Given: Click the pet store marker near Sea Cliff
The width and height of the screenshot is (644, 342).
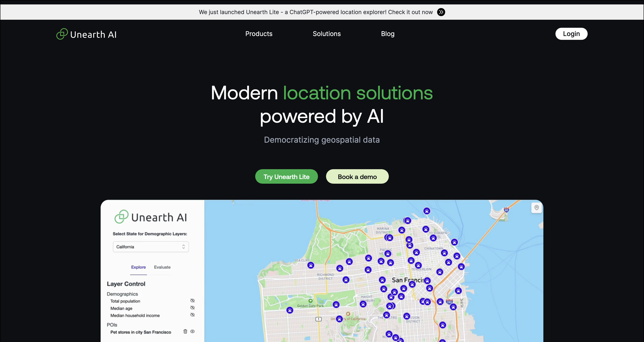Looking at the screenshot, I should [311, 265].
